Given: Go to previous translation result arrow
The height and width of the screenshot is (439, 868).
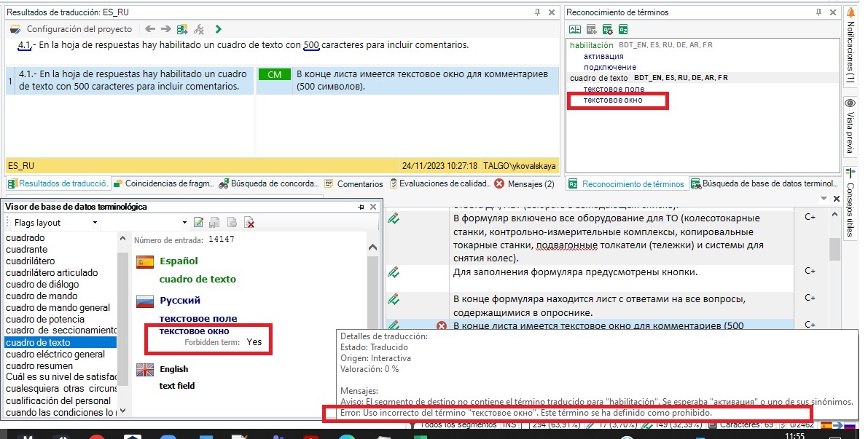Looking at the screenshot, I should pyautogui.click(x=150, y=29).
